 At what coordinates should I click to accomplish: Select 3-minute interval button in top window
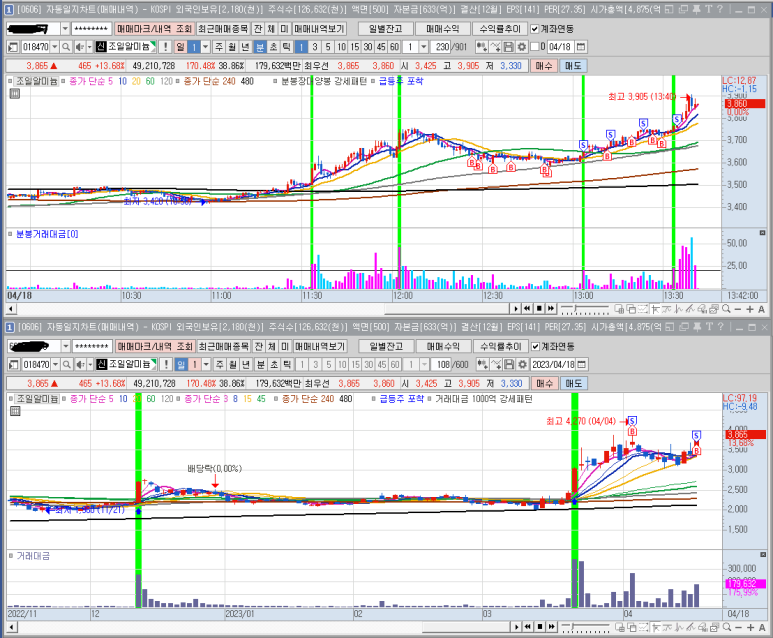(315, 47)
